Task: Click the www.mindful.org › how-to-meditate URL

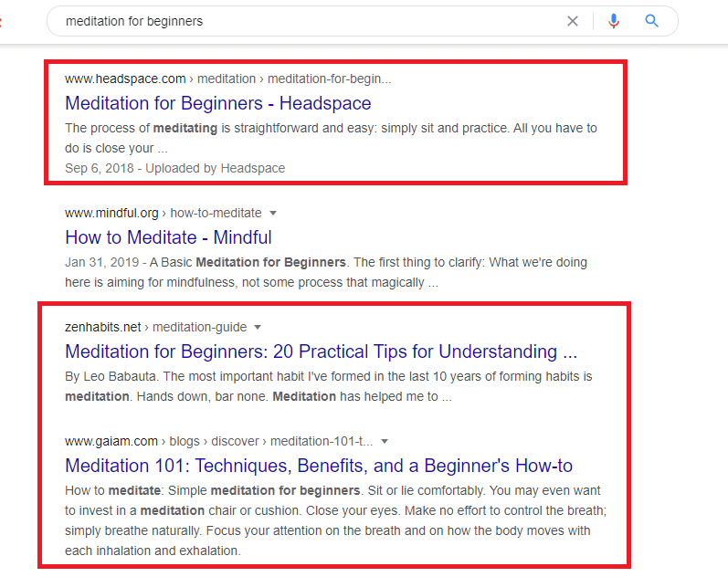Action: pos(164,213)
